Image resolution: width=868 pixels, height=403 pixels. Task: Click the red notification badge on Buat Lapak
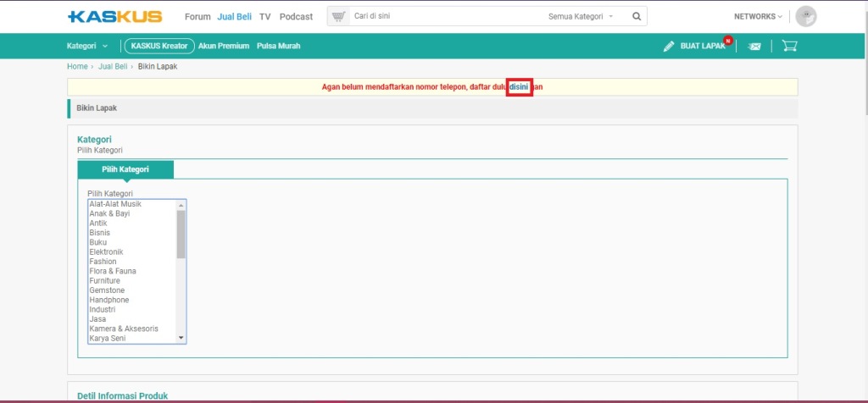tap(728, 41)
